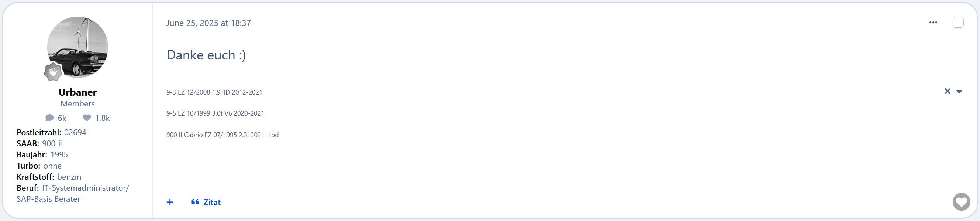This screenshot has width=980, height=221.
Task: Click the 1,8k reputation count
Action: coord(102,118)
